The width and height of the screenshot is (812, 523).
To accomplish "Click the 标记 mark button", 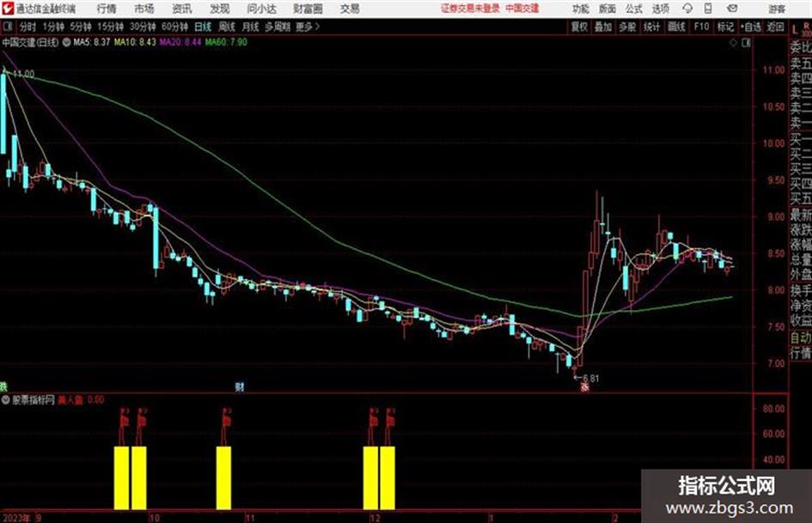I will click(725, 27).
